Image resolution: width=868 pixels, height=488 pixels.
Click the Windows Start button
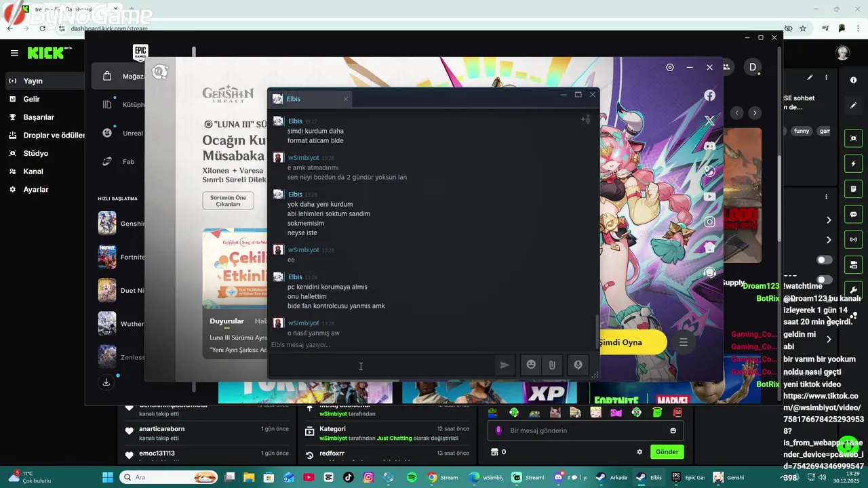click(108, 477)
